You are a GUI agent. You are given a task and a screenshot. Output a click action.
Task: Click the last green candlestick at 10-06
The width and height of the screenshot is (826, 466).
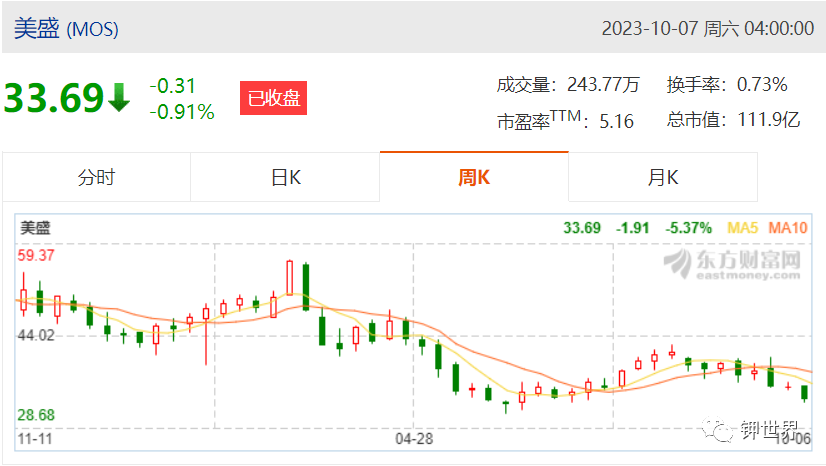(804, 393)
